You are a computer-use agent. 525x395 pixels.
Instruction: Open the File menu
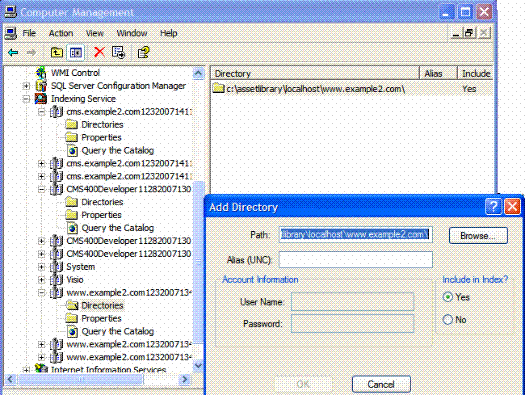coord(29,33)
